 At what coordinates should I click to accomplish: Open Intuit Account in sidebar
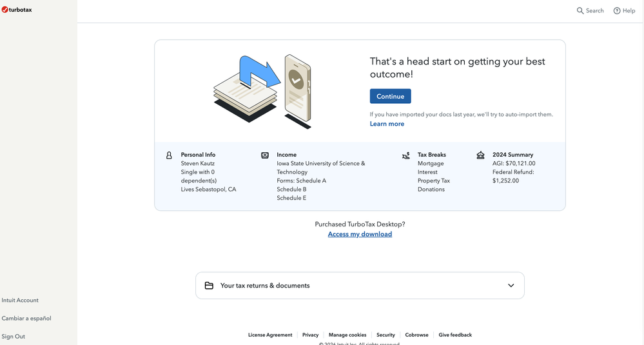click(x=20, y=301)
